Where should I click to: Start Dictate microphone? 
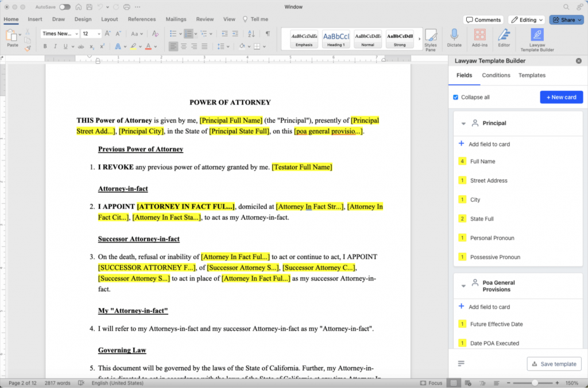coord(454,38)
